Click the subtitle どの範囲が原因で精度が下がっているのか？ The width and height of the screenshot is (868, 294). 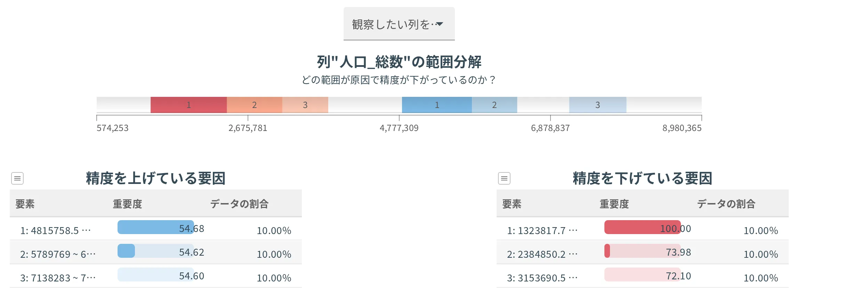[x=399, y=80]
